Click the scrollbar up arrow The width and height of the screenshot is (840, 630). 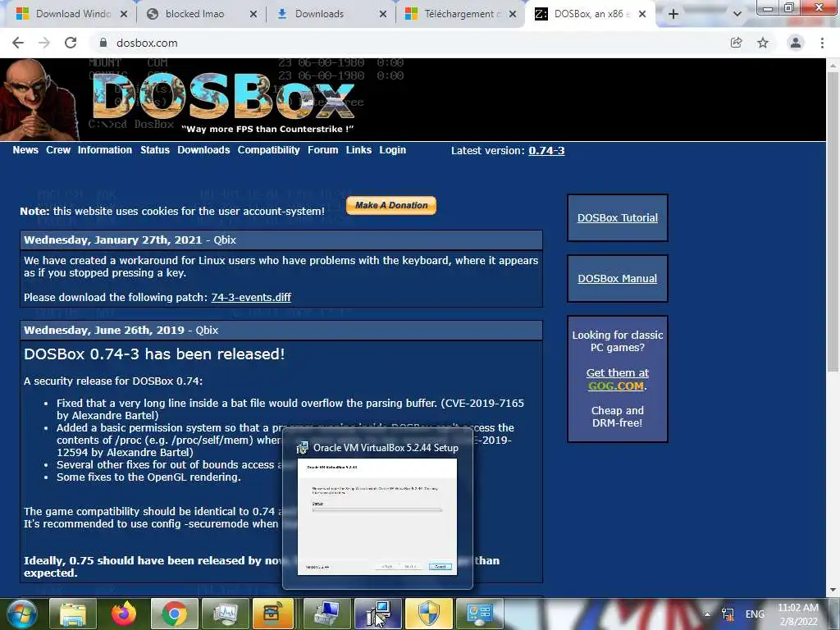coord(833,66)
